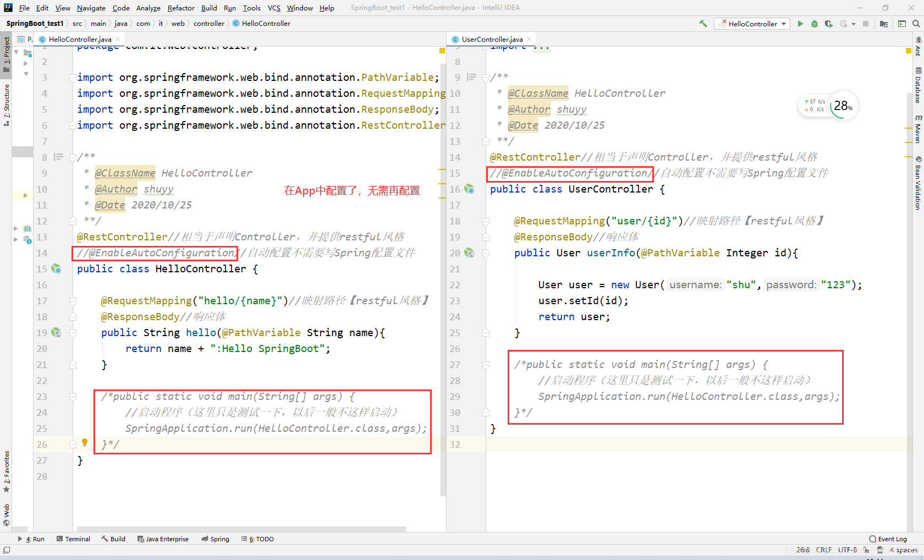Image resolution: width=924 pixels, height=560 pixels.
Task: Open the File menu
Action: coord(24,8)
